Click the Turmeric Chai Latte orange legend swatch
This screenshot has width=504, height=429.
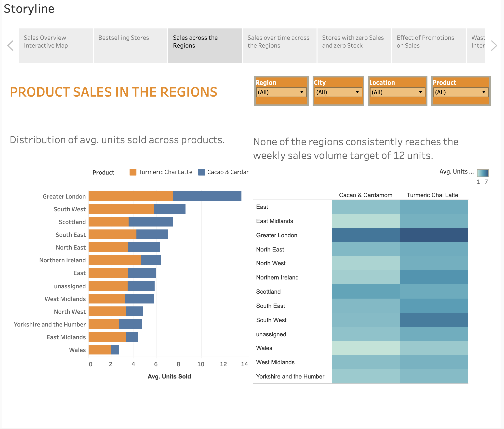coord(133,172)
